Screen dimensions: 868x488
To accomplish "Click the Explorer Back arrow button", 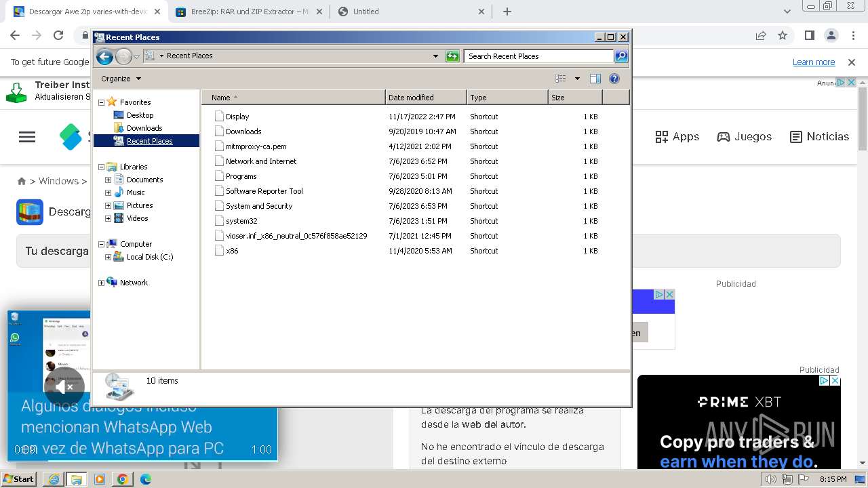I will pyautogui.click(x=104, y=56).
